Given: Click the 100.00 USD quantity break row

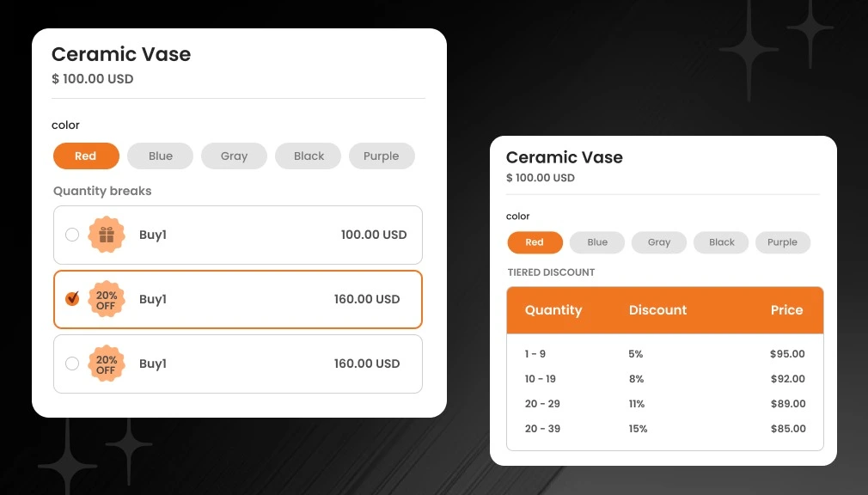Looking at the screenshot, I should click(238, 235).
